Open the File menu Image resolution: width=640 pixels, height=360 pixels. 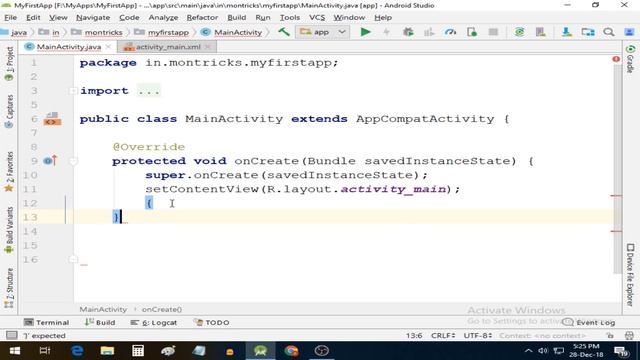(10, 18)
